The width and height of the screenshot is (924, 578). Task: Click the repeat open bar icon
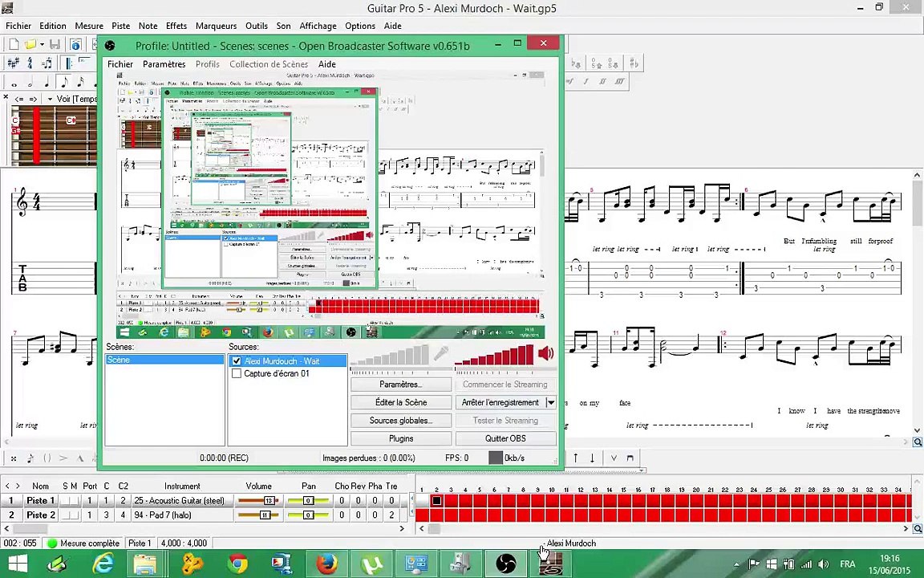(x=68, y=63)
